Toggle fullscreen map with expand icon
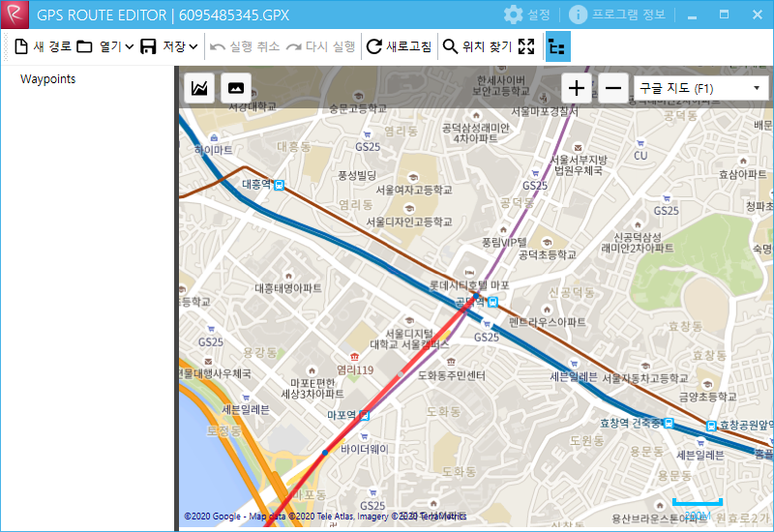 point(526,46)
